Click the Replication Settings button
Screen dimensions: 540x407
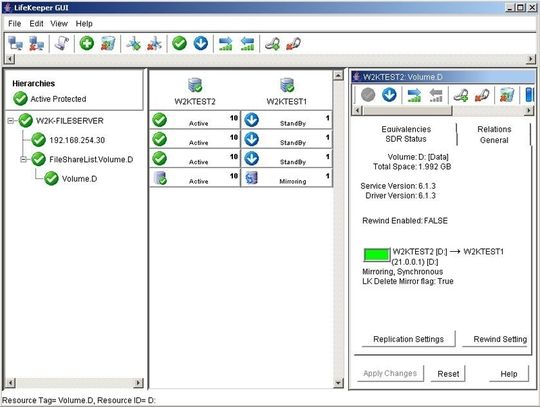pyautogui.click(x=408, y=339)
